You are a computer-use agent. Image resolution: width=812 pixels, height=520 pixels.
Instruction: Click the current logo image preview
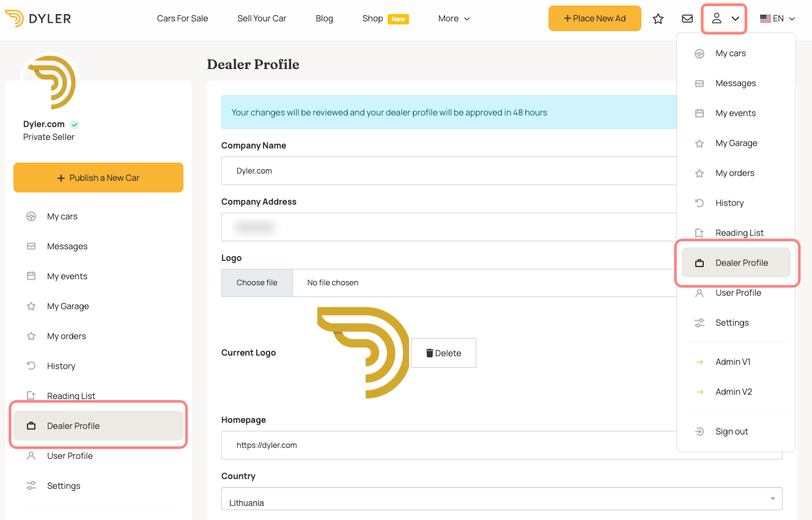click(363, 353)
